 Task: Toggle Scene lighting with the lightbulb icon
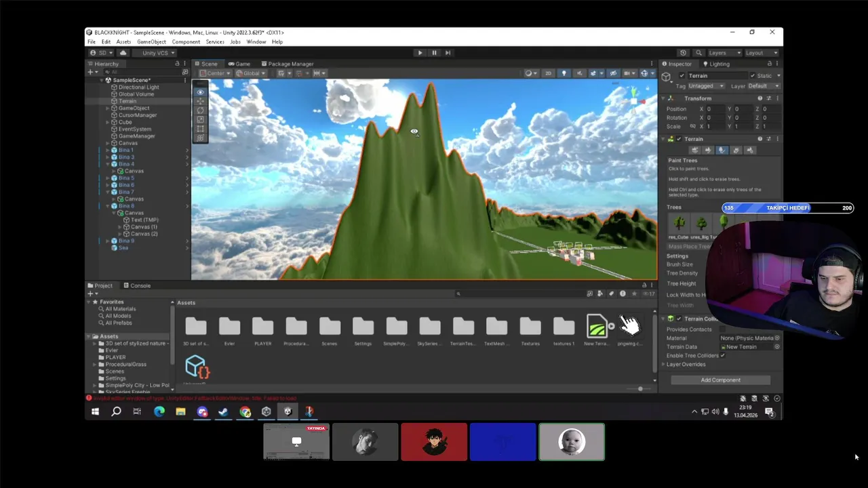click(x=564, y=73)
